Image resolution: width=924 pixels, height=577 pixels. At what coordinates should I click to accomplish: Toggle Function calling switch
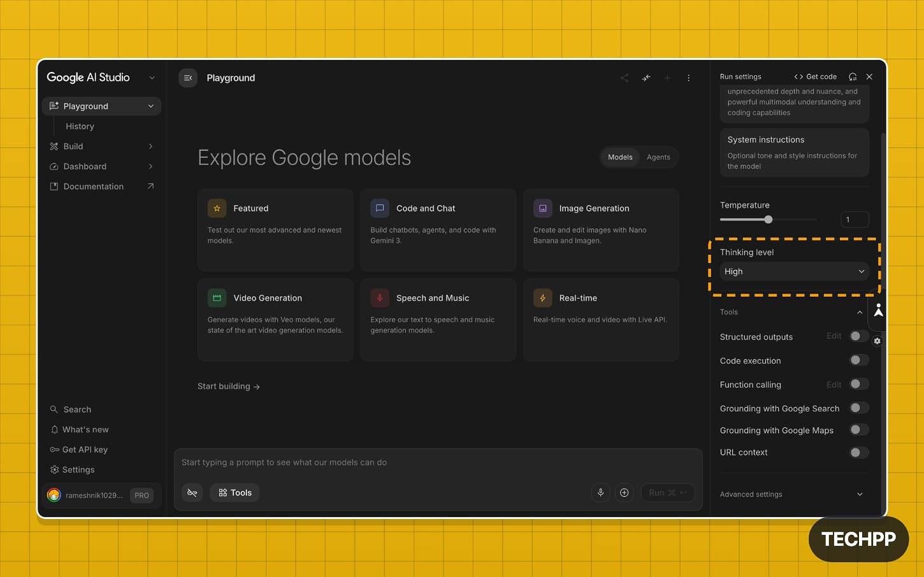pyautogui.click(x=859, y=384)
